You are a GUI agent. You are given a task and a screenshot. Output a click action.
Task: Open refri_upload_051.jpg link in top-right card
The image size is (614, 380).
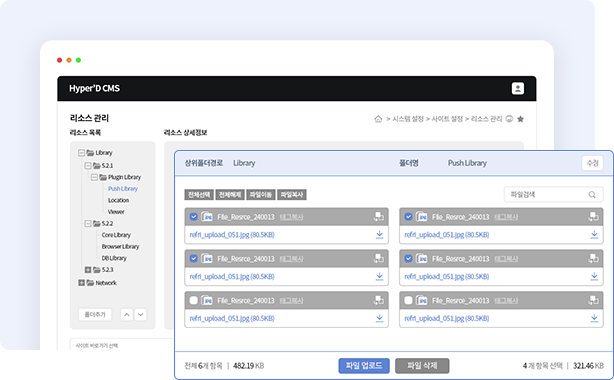pyautogui.click(x=446, y=235)
